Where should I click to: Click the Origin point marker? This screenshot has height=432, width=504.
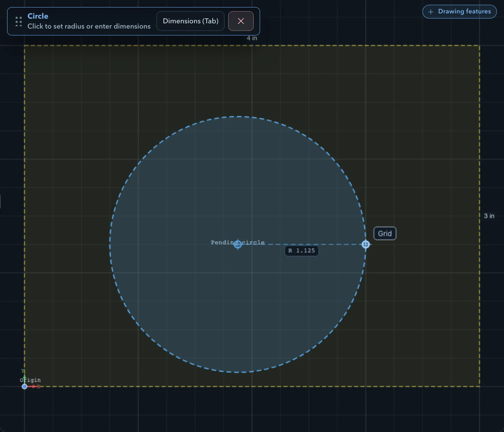pyautogui.click(x=24, y=387)
